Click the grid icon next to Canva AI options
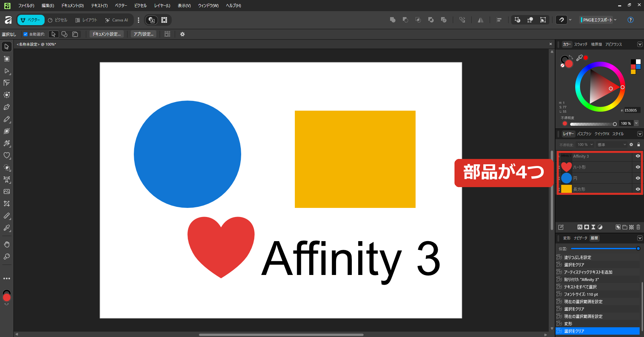This screenshot has width=644, height=337. (x=164, y=20)
